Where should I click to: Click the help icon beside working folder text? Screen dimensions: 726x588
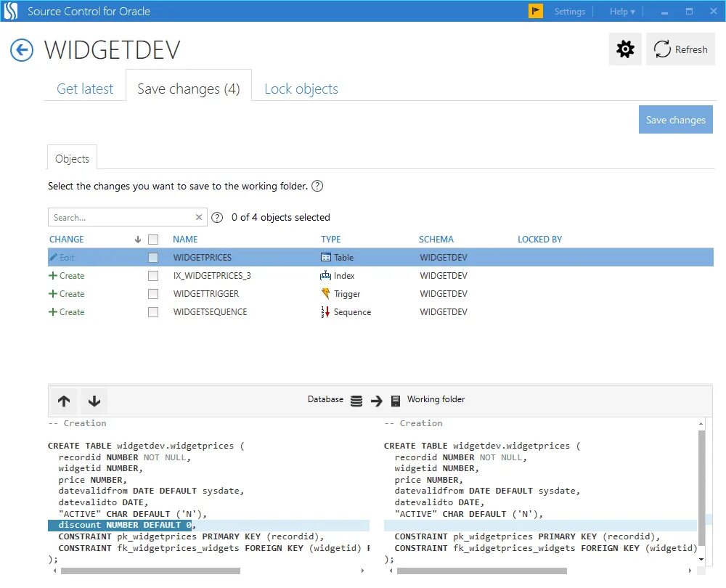coord(317,186)
